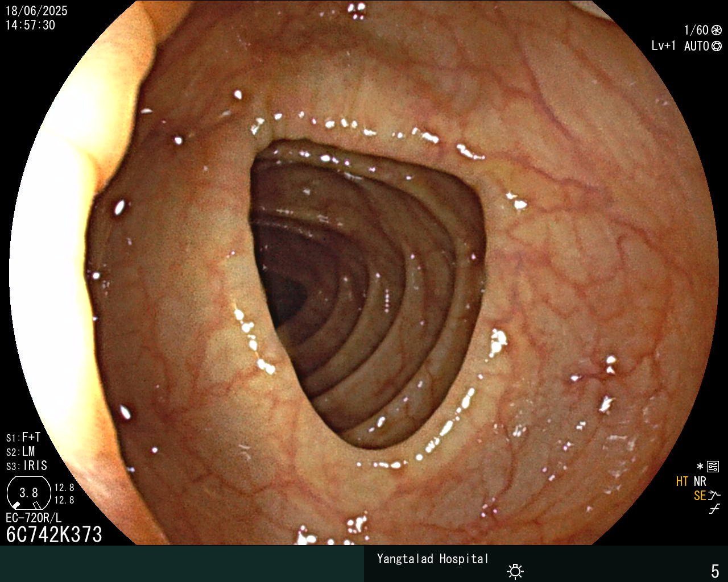
Task: Click the S2: LM switch assignment
Action: click(20, 452)
